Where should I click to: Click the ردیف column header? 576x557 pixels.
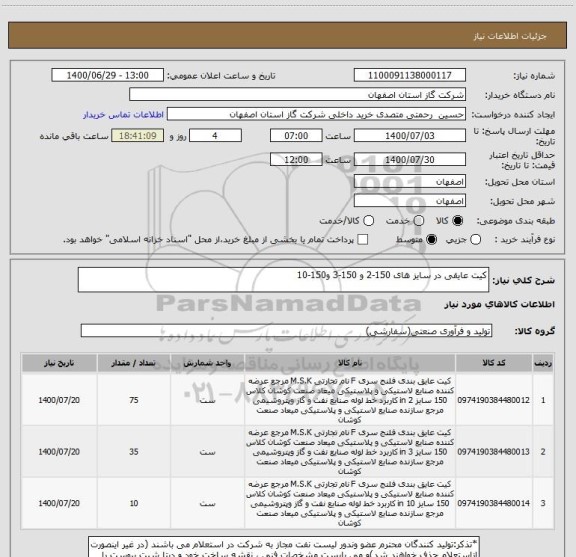tap(543, 363)
